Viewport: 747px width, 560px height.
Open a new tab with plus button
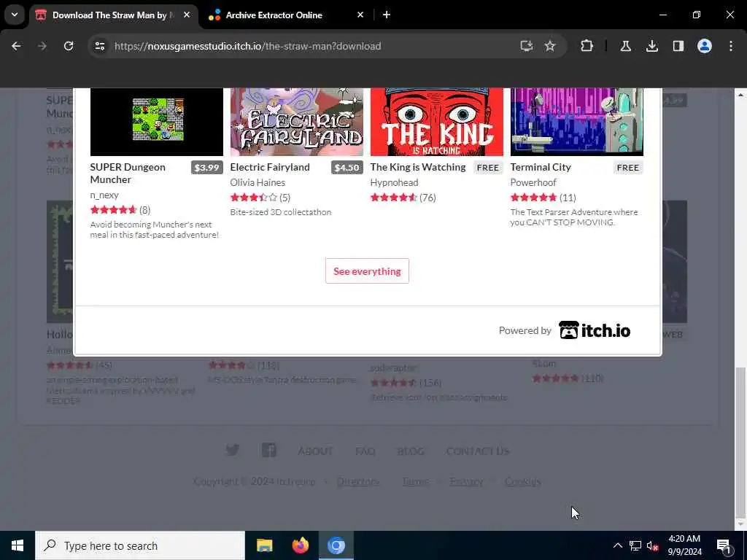[x=387, y=15]
